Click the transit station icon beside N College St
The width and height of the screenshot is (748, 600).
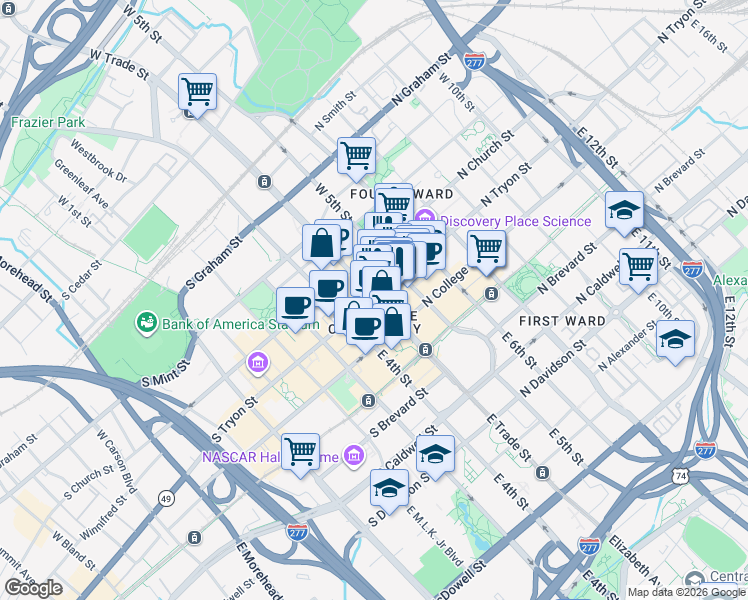[x=491, y=293]
